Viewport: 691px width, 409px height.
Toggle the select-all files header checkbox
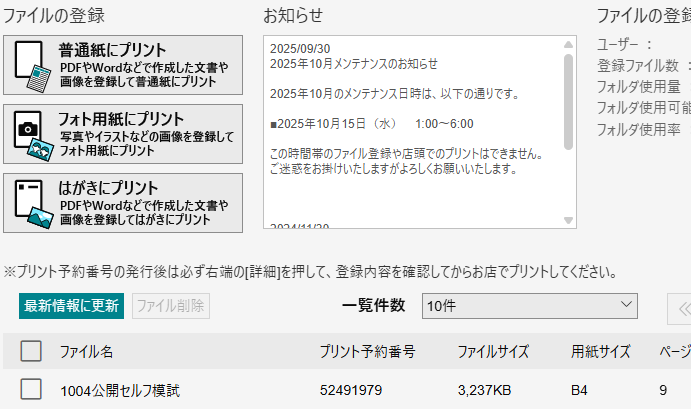pos(31,351)
